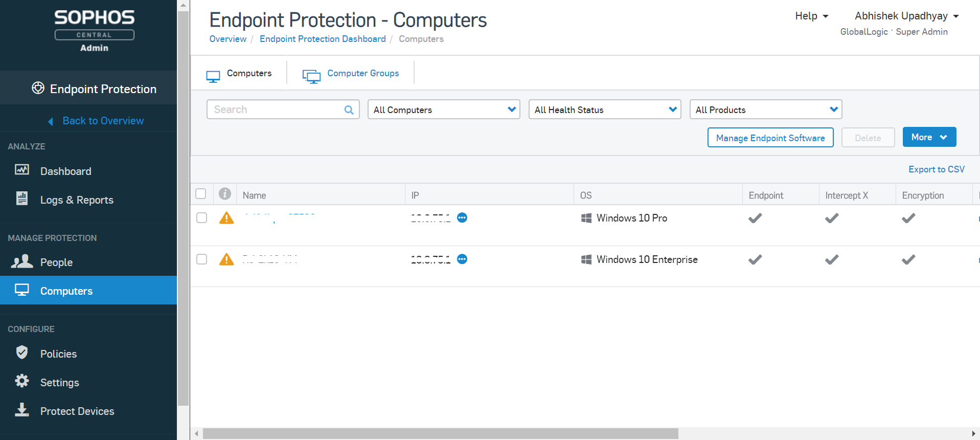Check the box for Windows 10 Pro row
This screenshot has width=980, height=440.
click(202, 218)
